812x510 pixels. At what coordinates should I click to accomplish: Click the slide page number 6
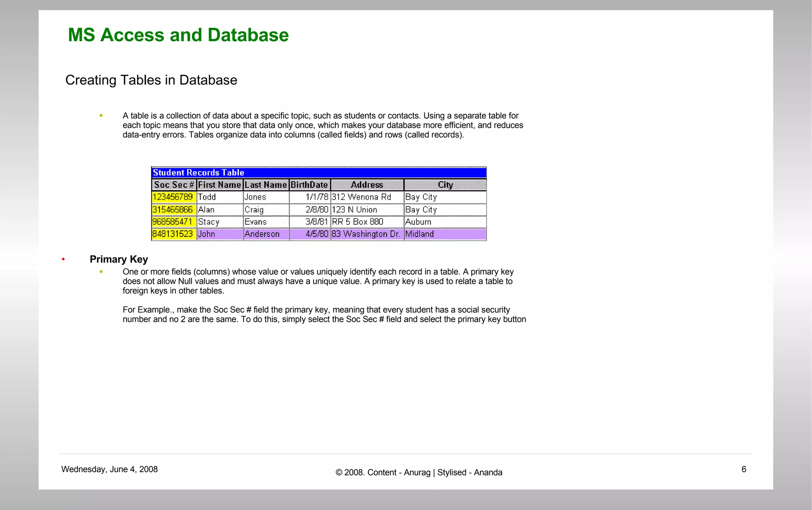click(744, 469)
